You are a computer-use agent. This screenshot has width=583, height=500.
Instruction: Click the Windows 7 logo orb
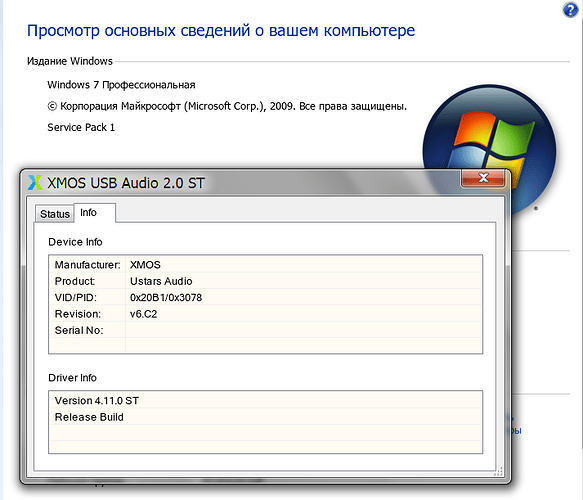pos(489,151)
